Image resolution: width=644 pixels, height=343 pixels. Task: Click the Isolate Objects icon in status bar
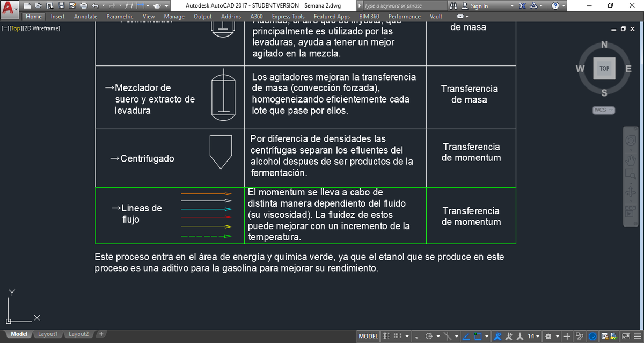coord(580,337)
